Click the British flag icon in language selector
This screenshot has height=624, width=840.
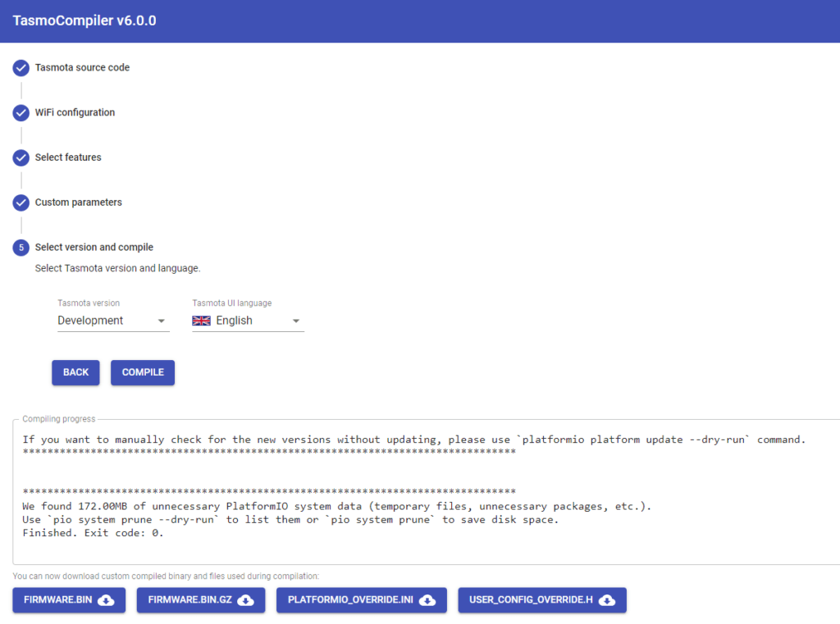[x=201, y=320]
